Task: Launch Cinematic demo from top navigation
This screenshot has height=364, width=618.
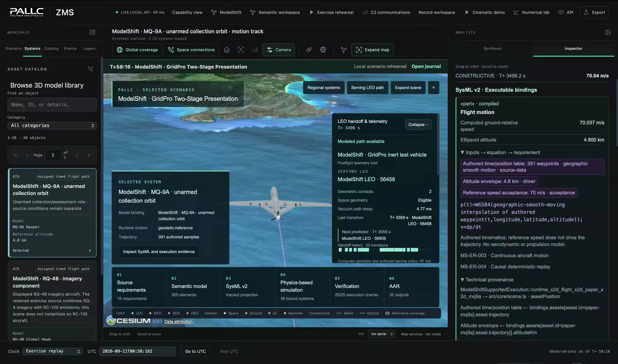Action: [x=485, y=12]
